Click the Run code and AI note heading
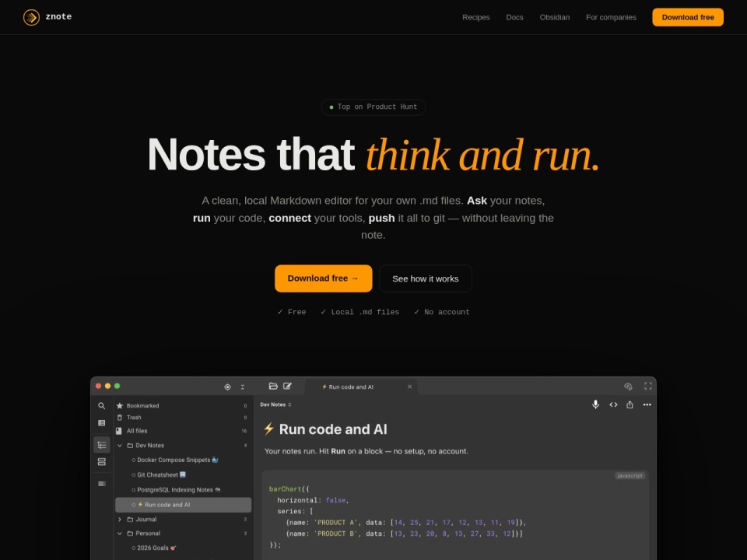Image resolution: width=747 pixels, height=560 pixels. [x=324, y=429]
